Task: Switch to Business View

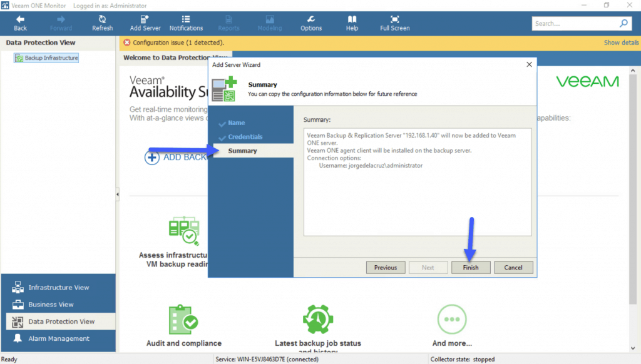Action: click(51, 305)
